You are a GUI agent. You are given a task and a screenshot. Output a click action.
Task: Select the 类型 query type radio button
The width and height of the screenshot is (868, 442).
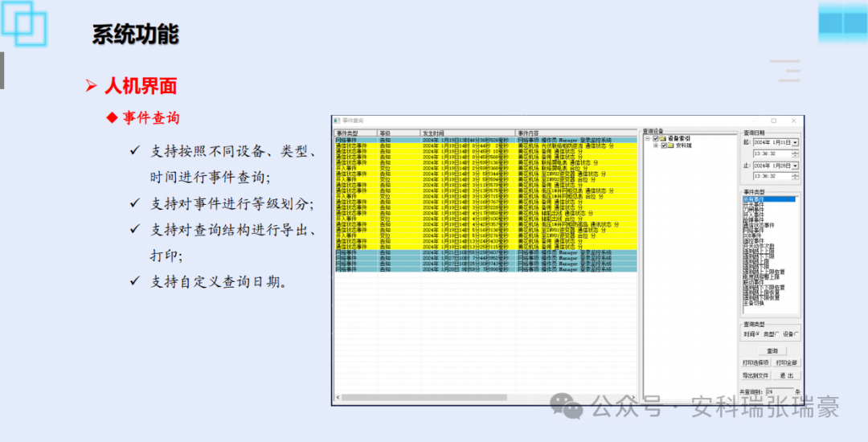click(x=777, y=334)
